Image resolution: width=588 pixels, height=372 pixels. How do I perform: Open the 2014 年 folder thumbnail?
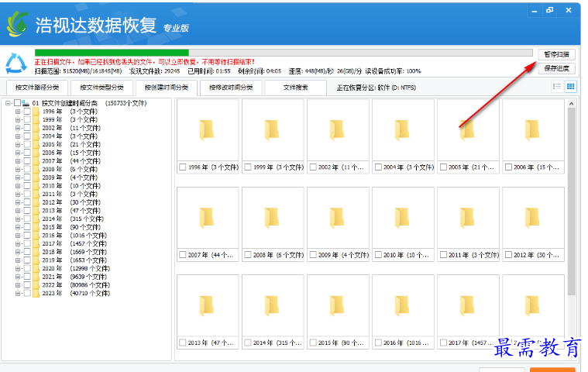click(273, 305)
